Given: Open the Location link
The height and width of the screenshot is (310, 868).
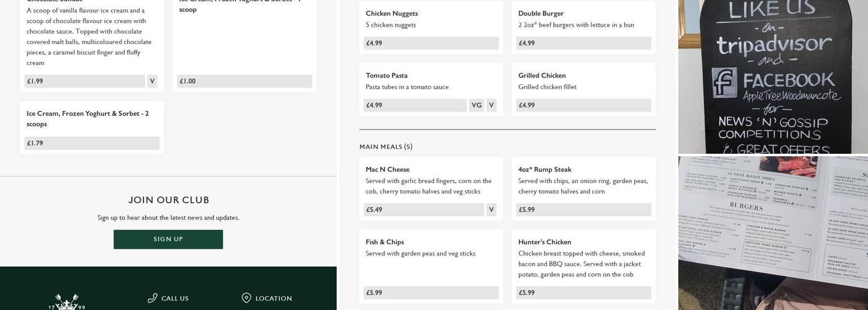Looking at the screenshot, I should (x=273, y=298).
